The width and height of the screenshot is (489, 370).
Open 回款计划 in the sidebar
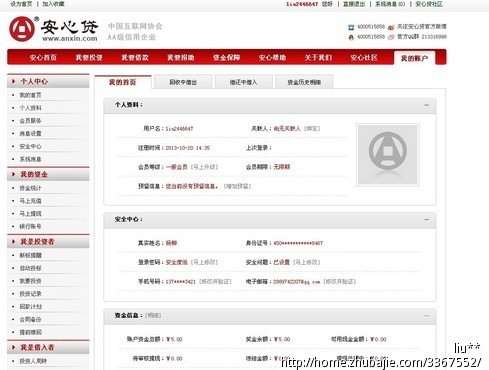tap(30, 307)
